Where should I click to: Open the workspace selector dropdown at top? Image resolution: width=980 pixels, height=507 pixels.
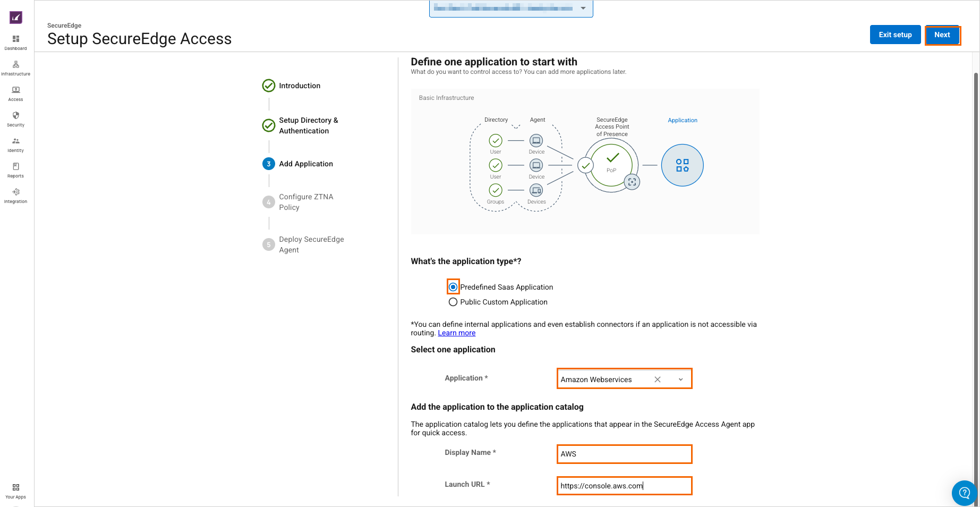point(583,8)
